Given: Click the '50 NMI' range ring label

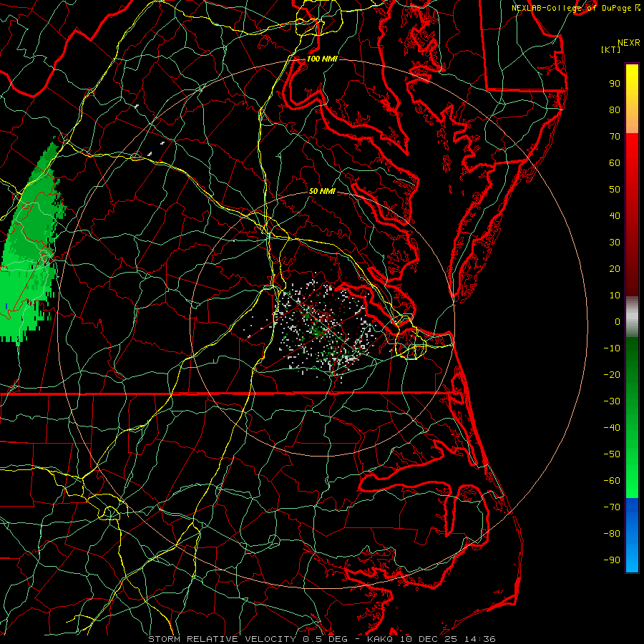Looking at the screenshot, I should click(x=322, y=191).
